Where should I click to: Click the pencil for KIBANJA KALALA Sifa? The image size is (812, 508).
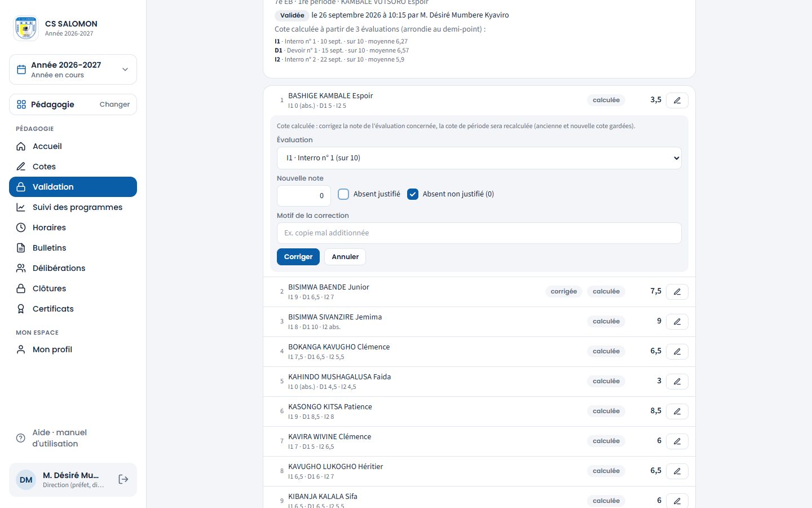[677, 501]
